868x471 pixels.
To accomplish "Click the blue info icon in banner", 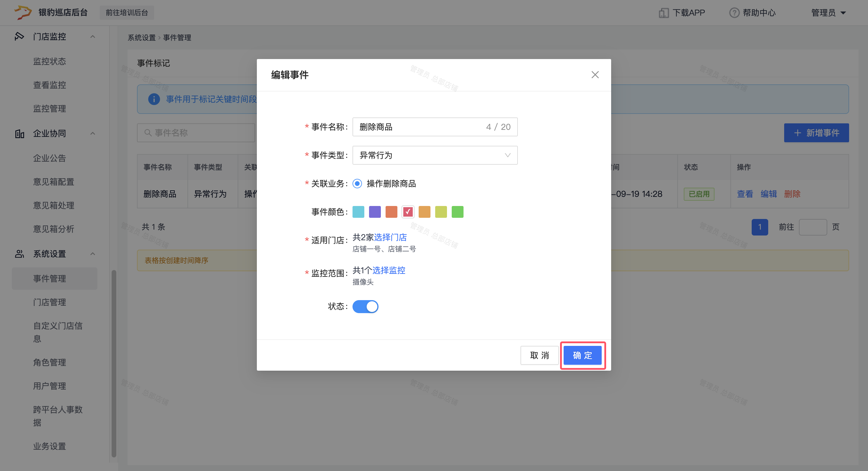I will tap(154, 99).
